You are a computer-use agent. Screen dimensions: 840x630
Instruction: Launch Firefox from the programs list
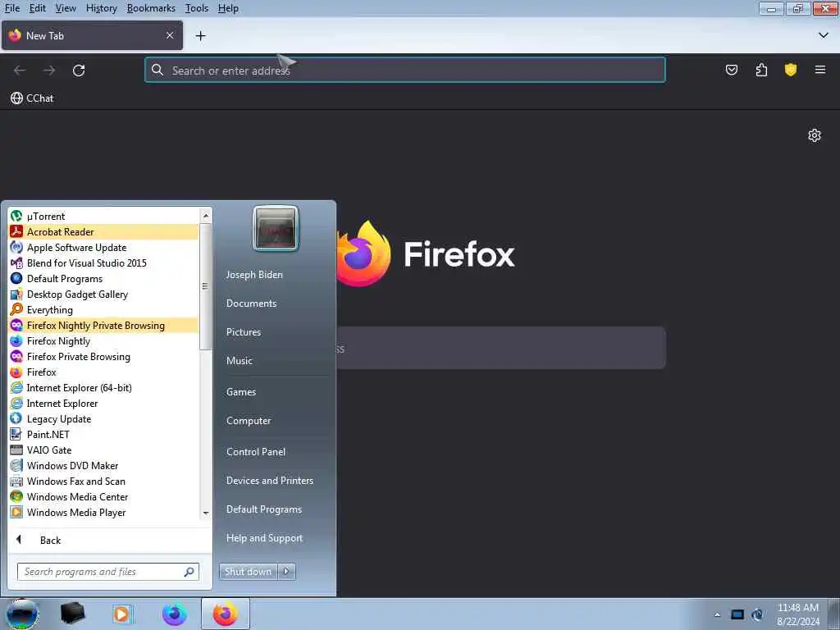point(103,372)
